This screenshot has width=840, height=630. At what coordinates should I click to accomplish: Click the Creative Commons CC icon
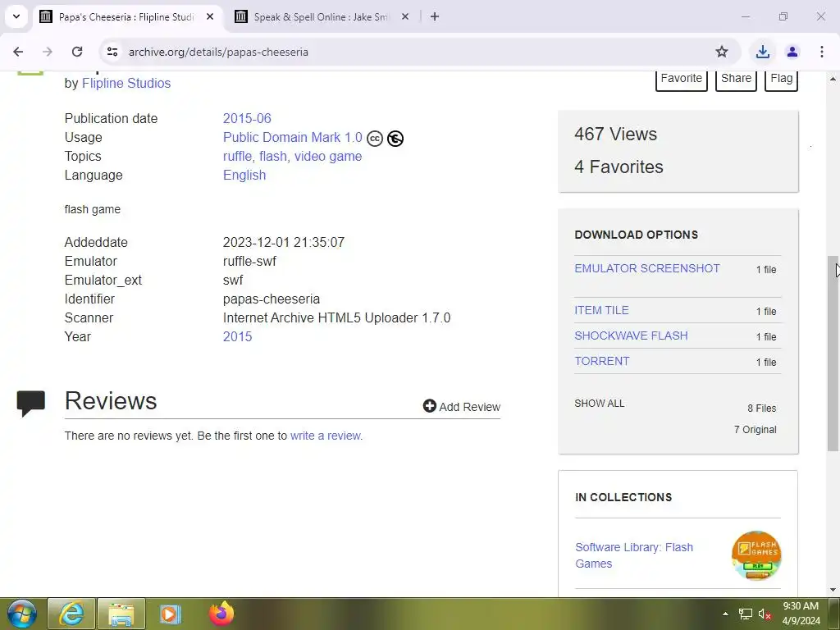coord(374,139)
